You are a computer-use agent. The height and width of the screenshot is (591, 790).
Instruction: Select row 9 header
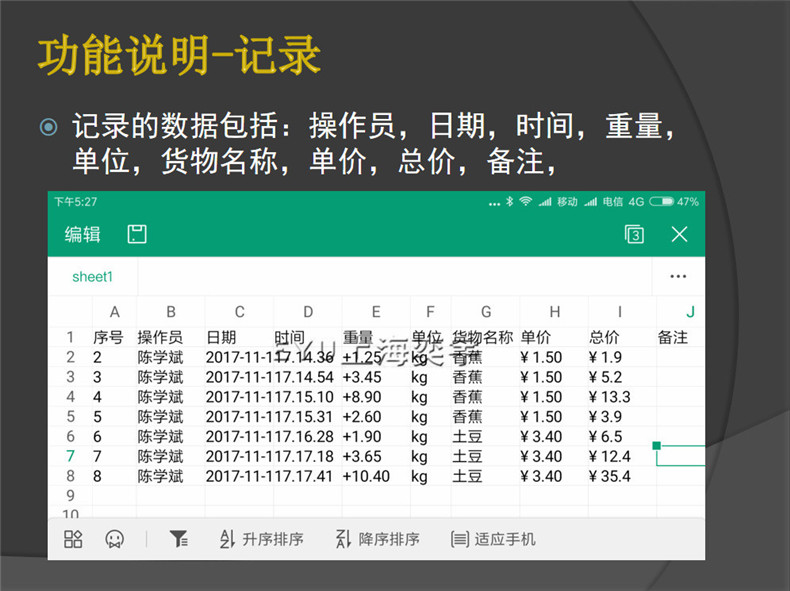pos(70,496)
